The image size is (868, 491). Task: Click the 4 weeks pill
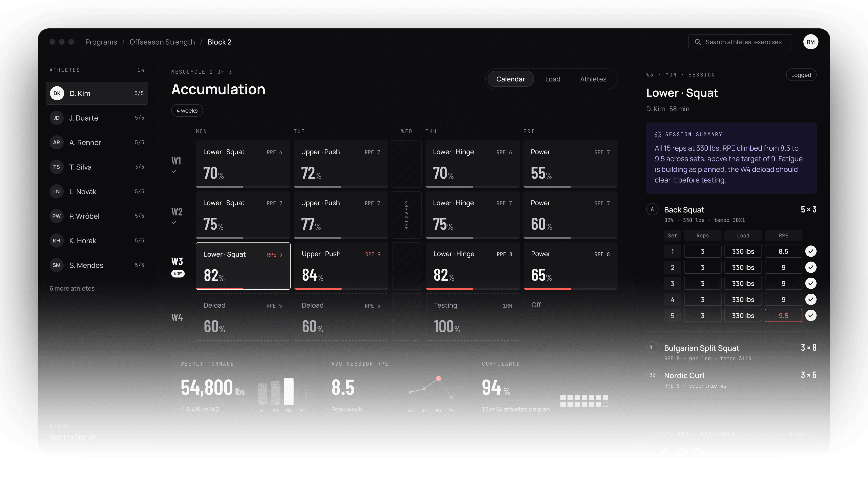pos(187,111)
